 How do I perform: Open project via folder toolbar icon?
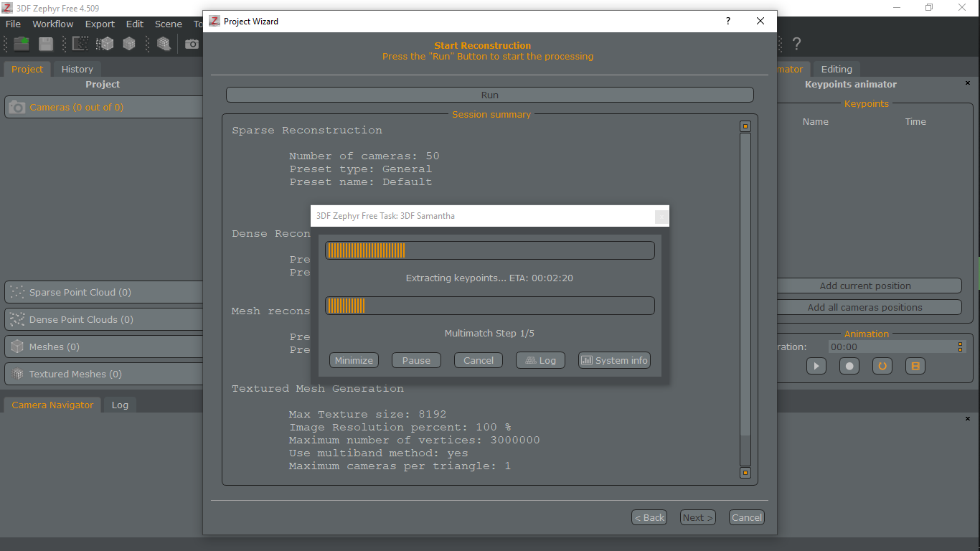(22, 44)
